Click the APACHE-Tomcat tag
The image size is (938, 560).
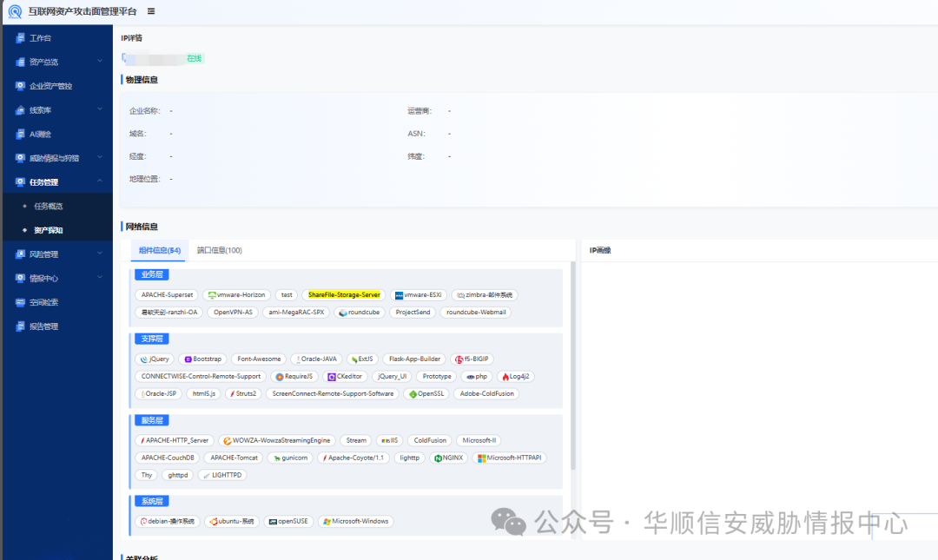coord(234,458)
